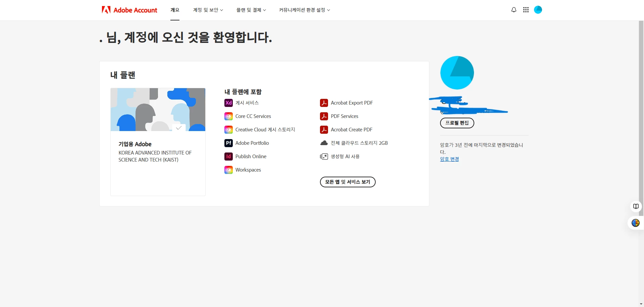Image resolution: width=644 pixels, height=307 pixels.
Task: Click the Acrobat Create PDF icon
Action: [x=324, y=130]
